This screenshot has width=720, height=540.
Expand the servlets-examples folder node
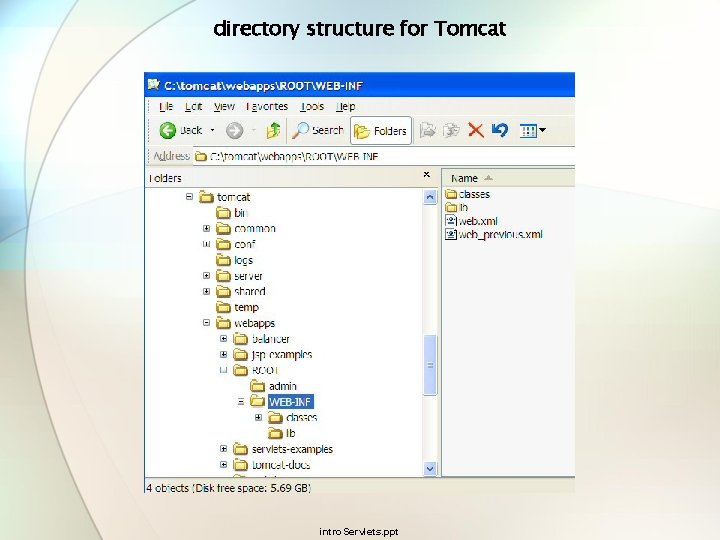coord(223,449)
